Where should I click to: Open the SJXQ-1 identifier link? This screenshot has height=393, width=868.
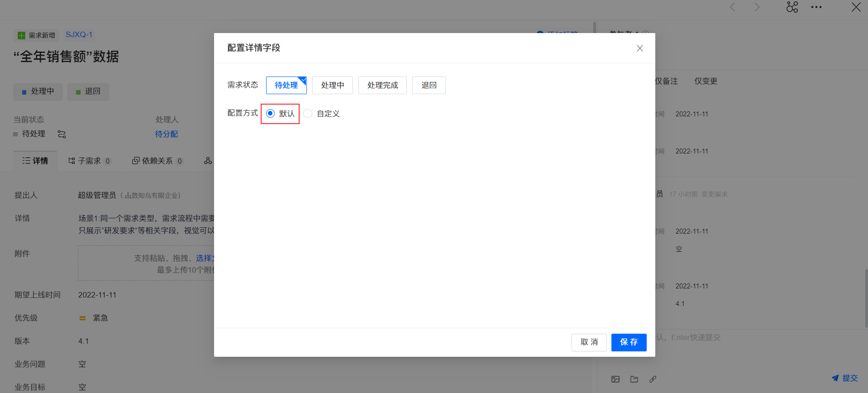79,35
